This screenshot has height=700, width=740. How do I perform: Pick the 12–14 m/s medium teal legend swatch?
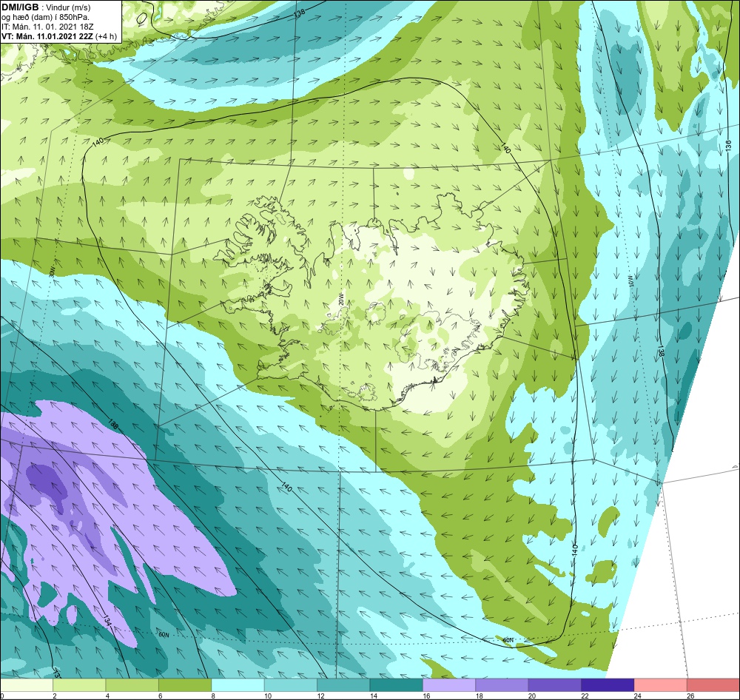(x=343, y=685)
